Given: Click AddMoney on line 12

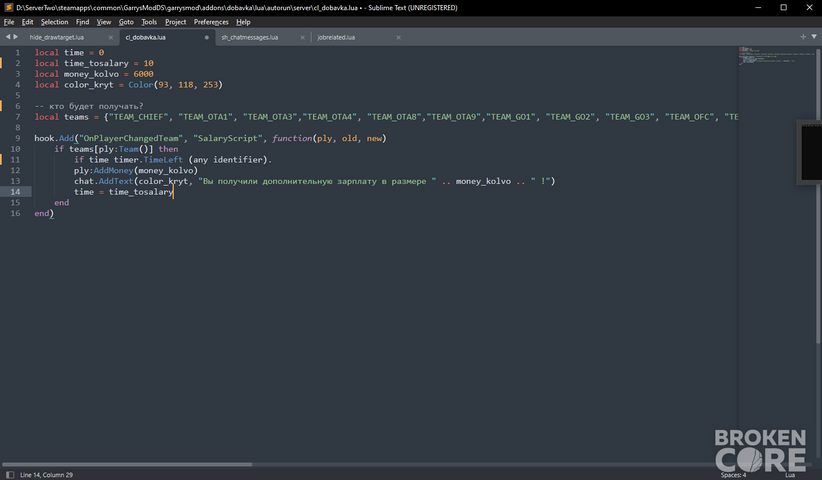Looking at the screenshot, I should pos(113,170).
